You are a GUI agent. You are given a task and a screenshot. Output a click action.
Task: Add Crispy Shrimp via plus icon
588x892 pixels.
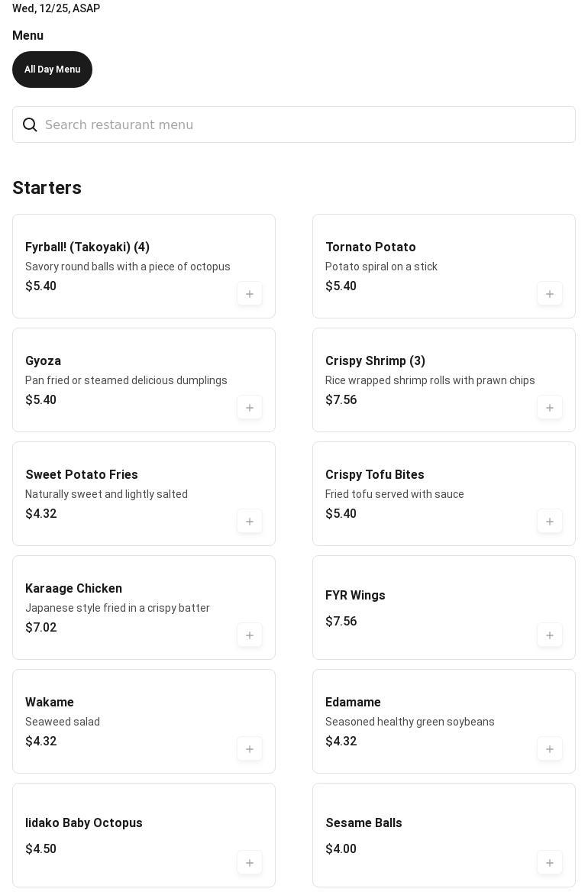pyautogui.click(x=549, y=408)
